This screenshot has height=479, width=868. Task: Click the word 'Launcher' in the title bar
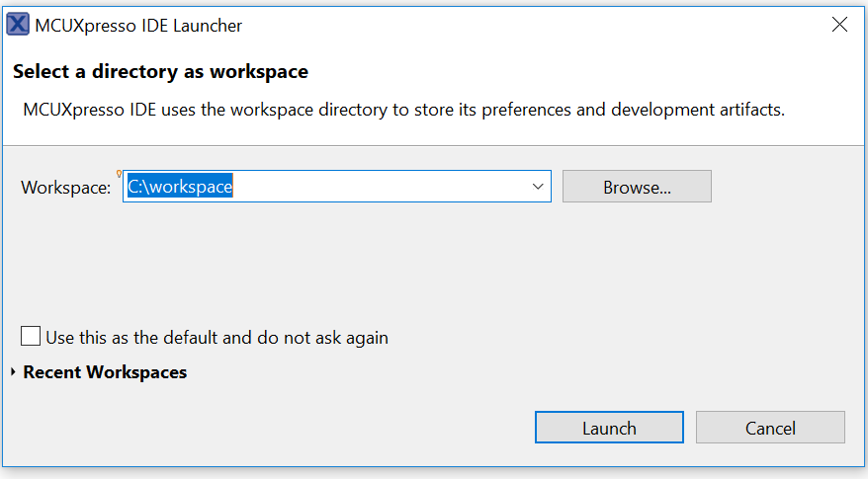coord(207,25)
